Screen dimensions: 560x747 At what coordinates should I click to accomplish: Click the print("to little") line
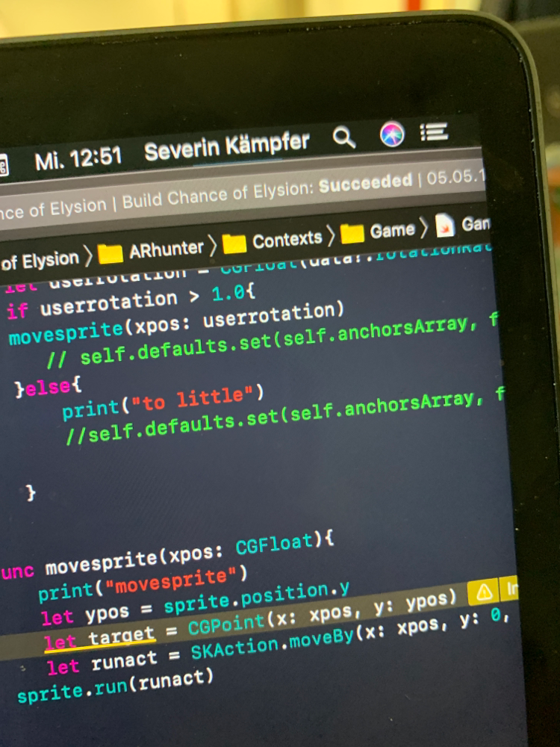coord(163,403)
